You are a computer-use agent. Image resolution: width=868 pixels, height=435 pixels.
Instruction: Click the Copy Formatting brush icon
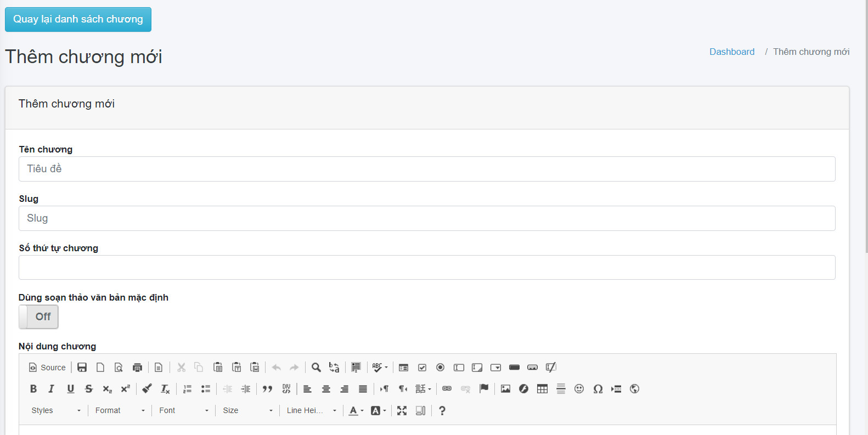pyautogui.click(x=147, y=389)
